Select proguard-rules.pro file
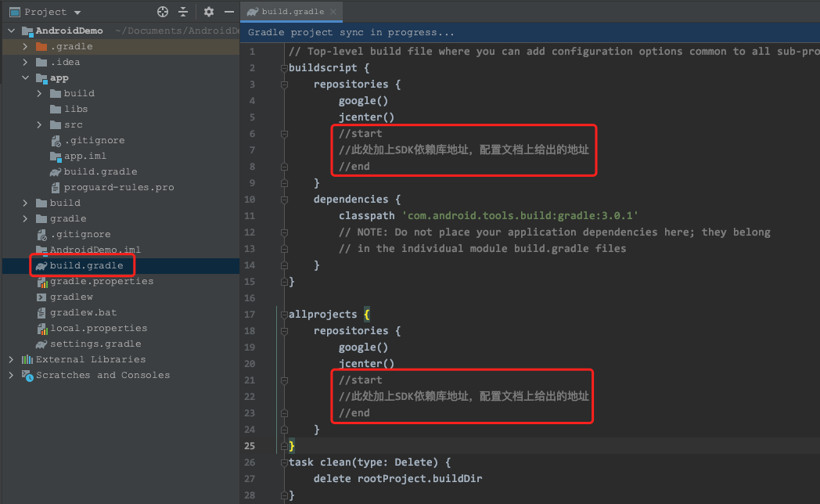 click(x=113, y=187)
